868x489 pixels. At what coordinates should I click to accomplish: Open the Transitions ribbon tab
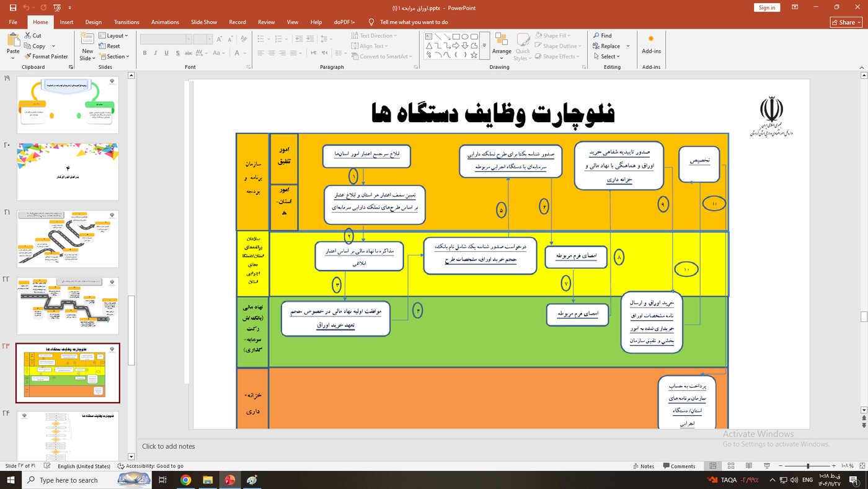tap(126, 22)
